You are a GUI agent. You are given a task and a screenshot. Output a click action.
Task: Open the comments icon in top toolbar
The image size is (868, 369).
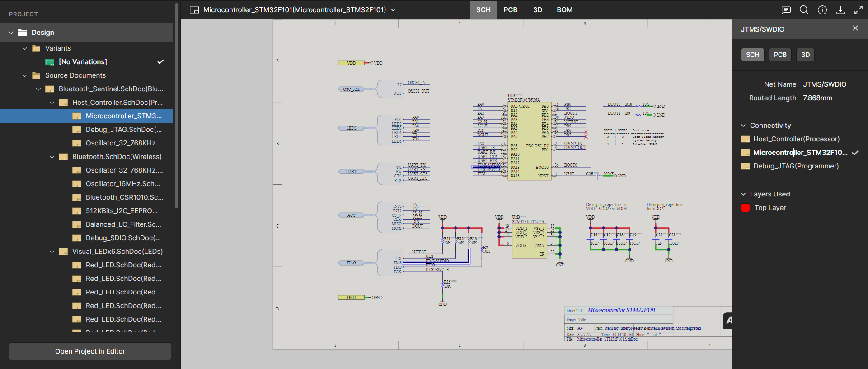(x=786, y=10)
